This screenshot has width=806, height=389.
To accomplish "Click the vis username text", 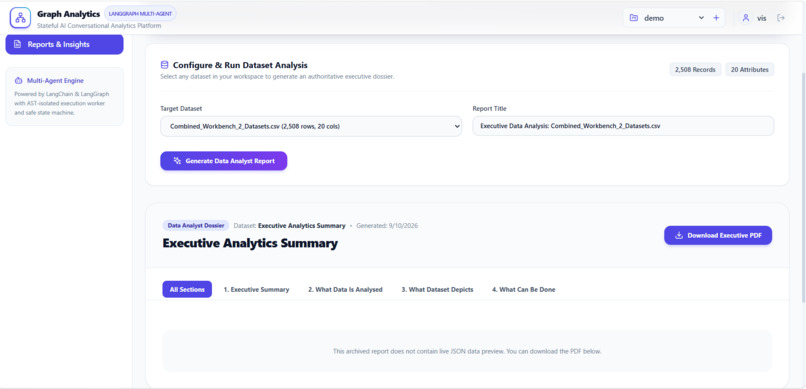I will tap(761, 18).
